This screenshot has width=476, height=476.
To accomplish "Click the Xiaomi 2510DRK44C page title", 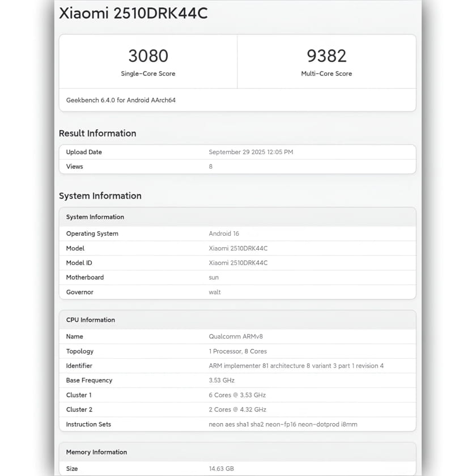I will (x=133, y=13).
